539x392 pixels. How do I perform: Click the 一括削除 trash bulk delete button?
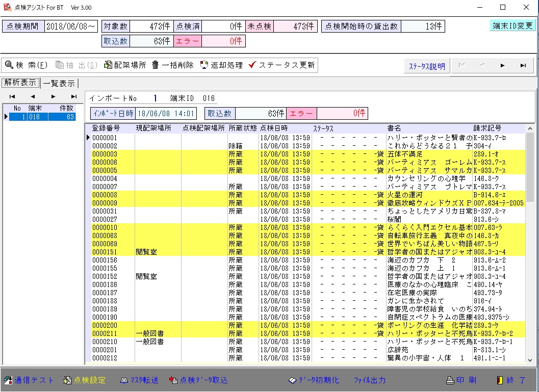point(172,65)
